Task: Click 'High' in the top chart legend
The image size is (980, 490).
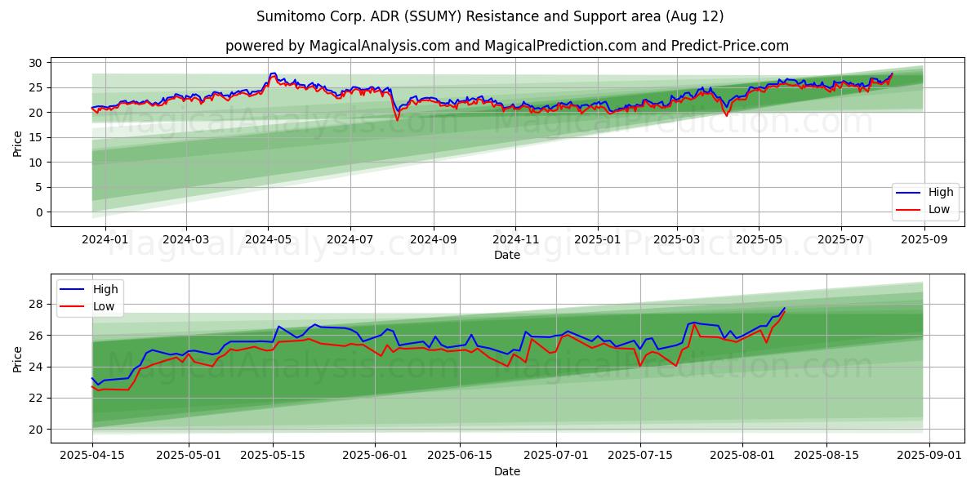Action: click(941, 193)
